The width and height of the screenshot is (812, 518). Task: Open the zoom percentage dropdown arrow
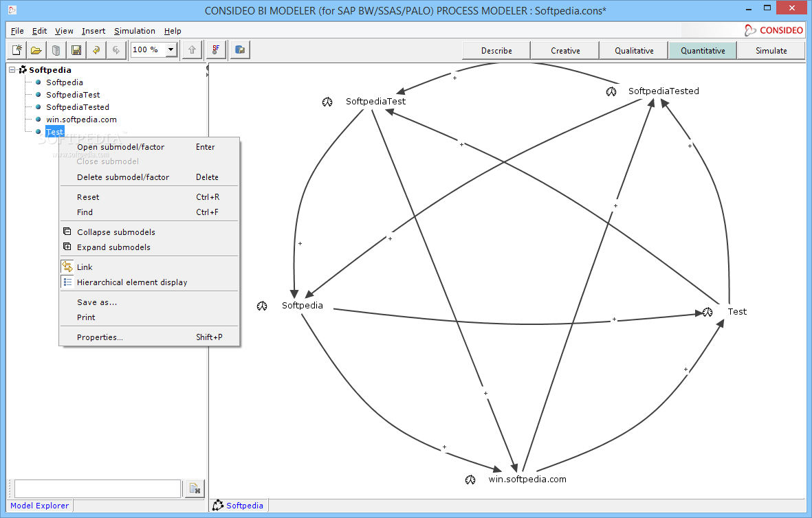pos(171,49)
